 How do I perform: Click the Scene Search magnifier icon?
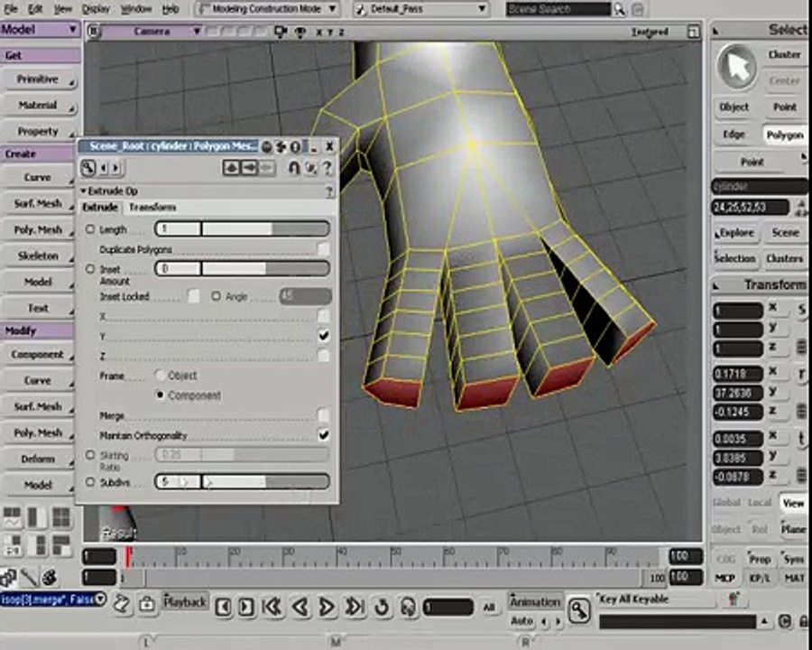tap(619, 9)
